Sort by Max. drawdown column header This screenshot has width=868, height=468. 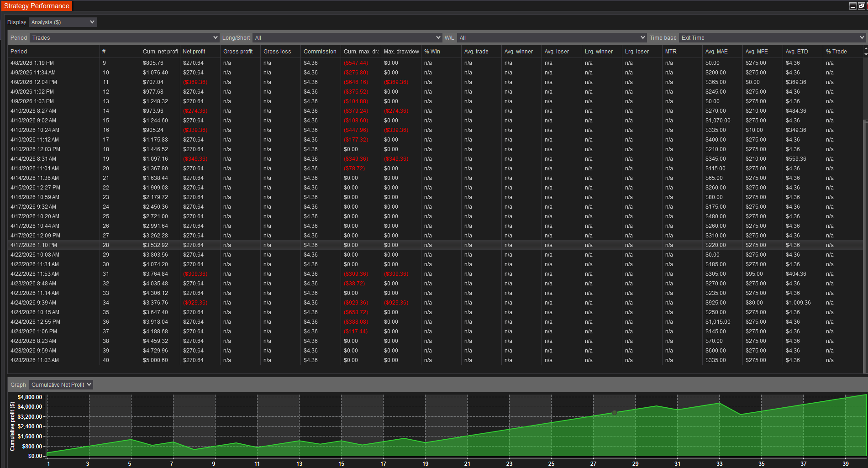coord(401,52)
